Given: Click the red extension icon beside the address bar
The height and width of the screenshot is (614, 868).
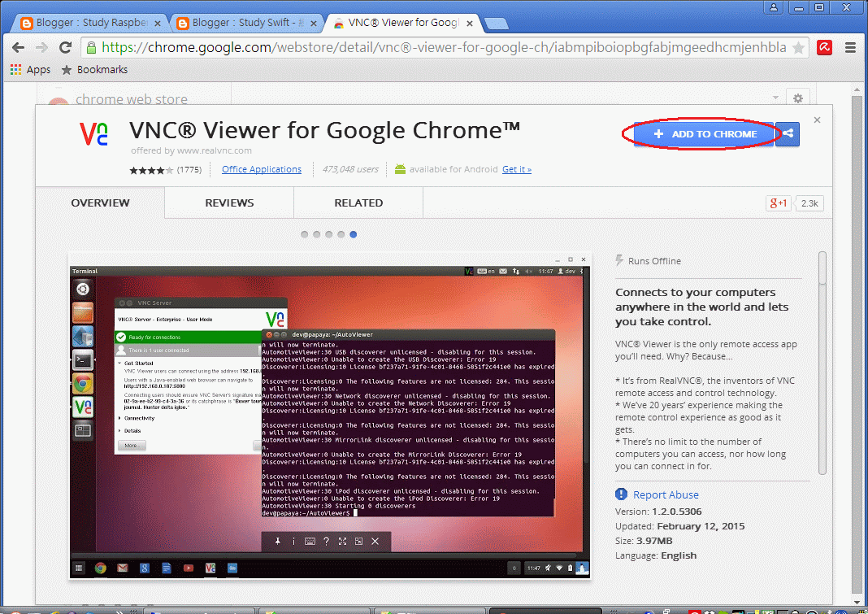Looking at the screenshot, I should pyautogui.click(x=824, y=48).
